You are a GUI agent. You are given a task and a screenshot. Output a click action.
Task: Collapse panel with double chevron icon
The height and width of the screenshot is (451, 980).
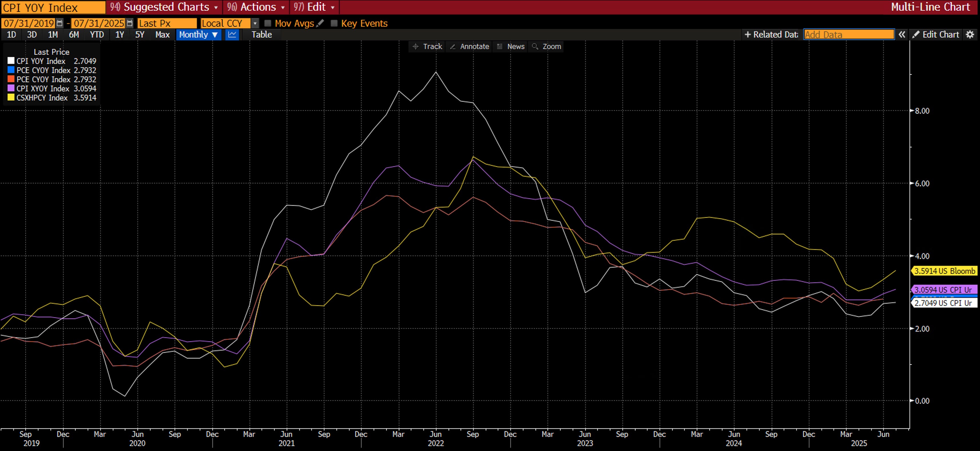click(902, 35)
